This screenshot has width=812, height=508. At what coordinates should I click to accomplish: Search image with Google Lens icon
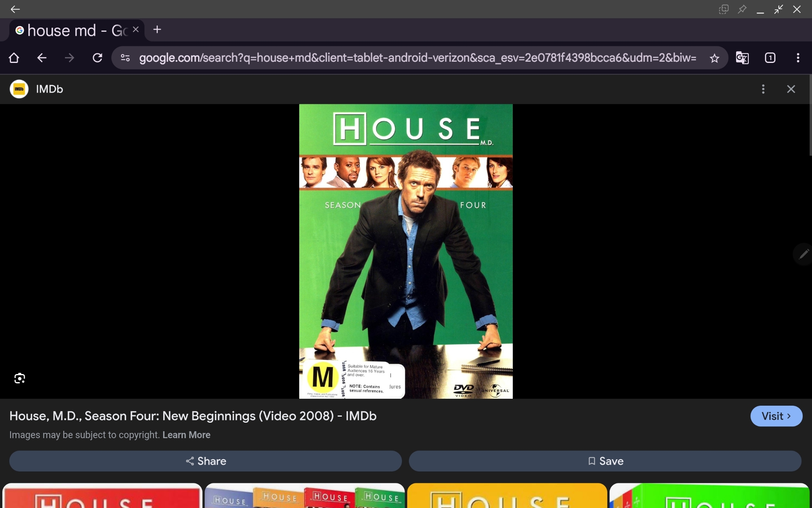[19, 378]
